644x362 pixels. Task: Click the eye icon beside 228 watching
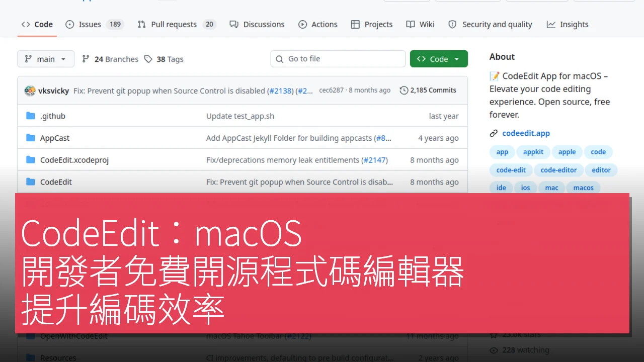pos(494,350)
